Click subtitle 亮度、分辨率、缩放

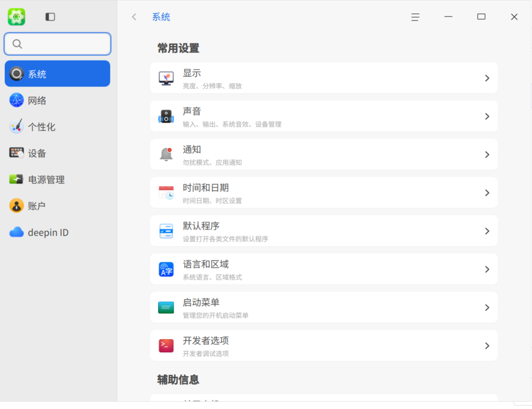coord(212,86)
